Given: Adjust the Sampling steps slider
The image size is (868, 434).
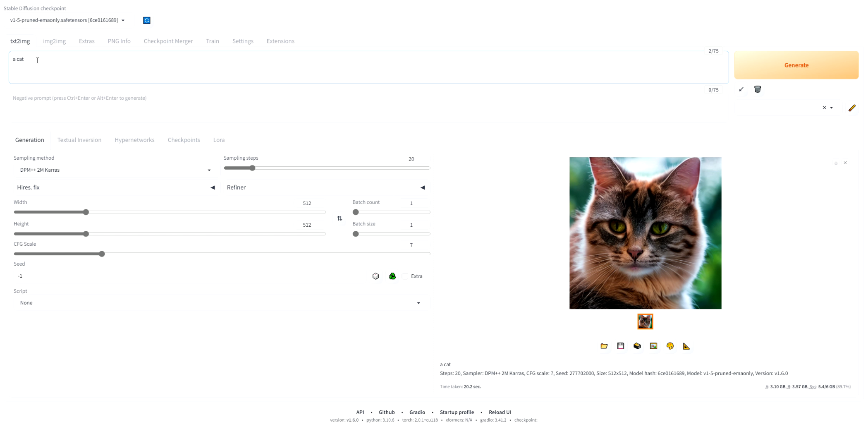Looking at the screenshot, I should [x=252, y=168].
